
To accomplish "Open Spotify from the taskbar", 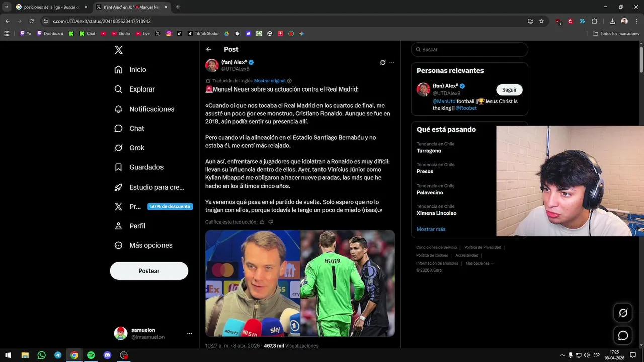I will coord(91,355).
